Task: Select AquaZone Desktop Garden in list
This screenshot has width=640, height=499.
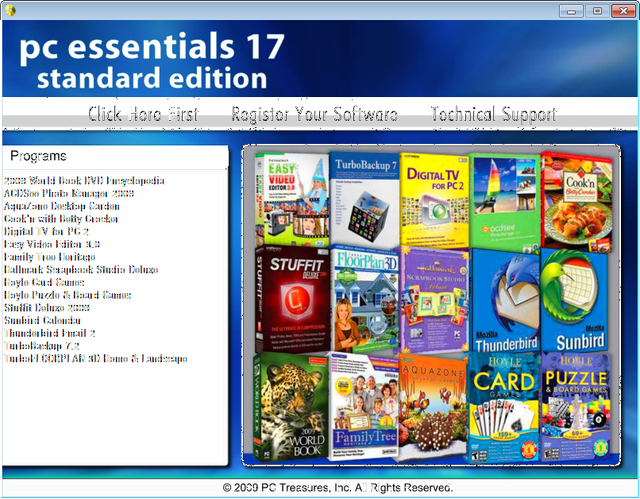Action: (62, 206)
